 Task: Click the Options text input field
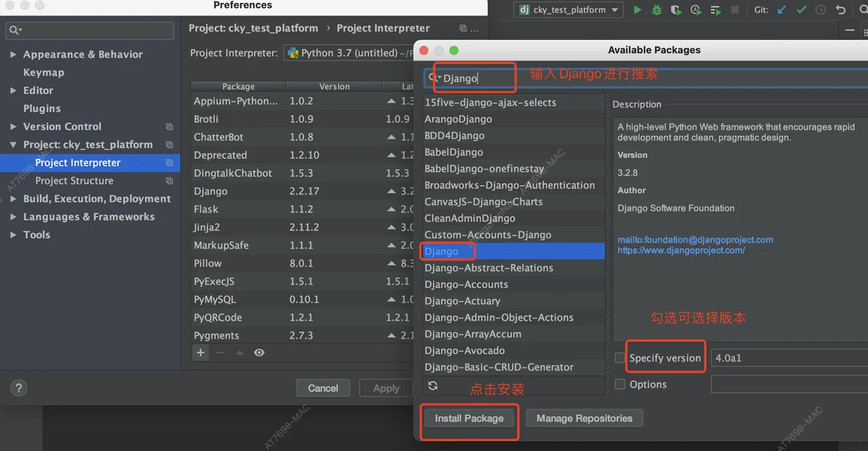789,384
